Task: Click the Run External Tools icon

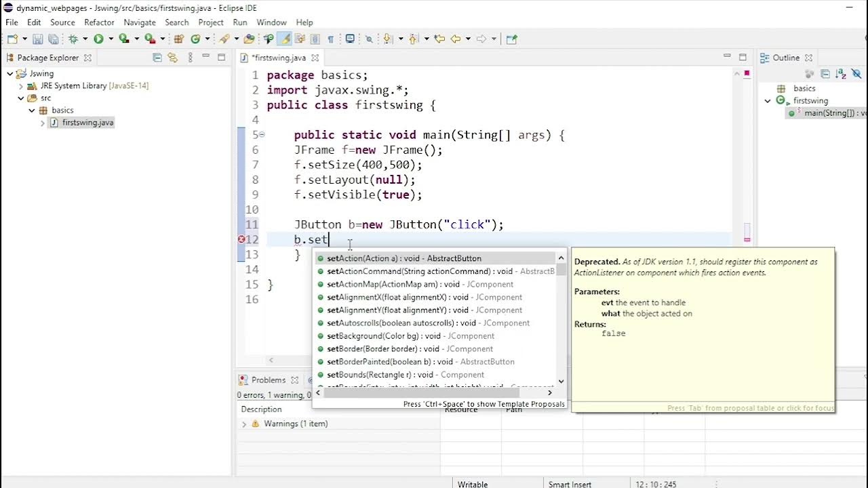Action: coord(150,39)
